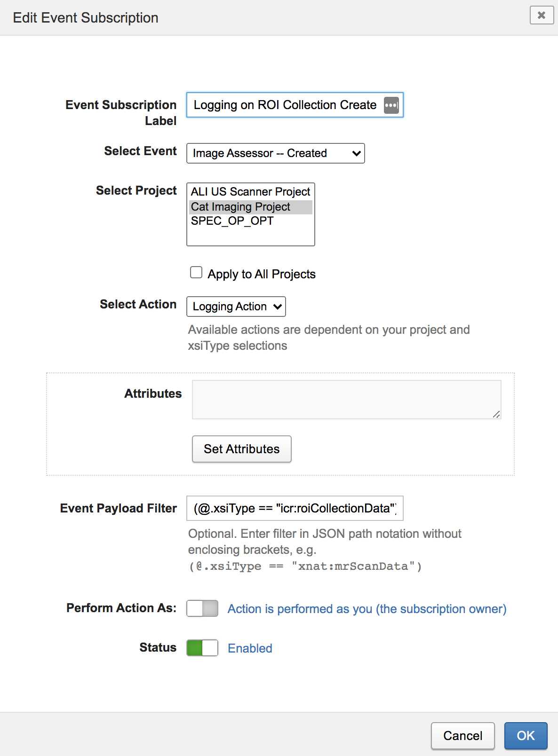Image resolution: width=558 pixels, height=756 pixels.
Task: Click the ellipsis icon in label field
Action: pos(391,105)
